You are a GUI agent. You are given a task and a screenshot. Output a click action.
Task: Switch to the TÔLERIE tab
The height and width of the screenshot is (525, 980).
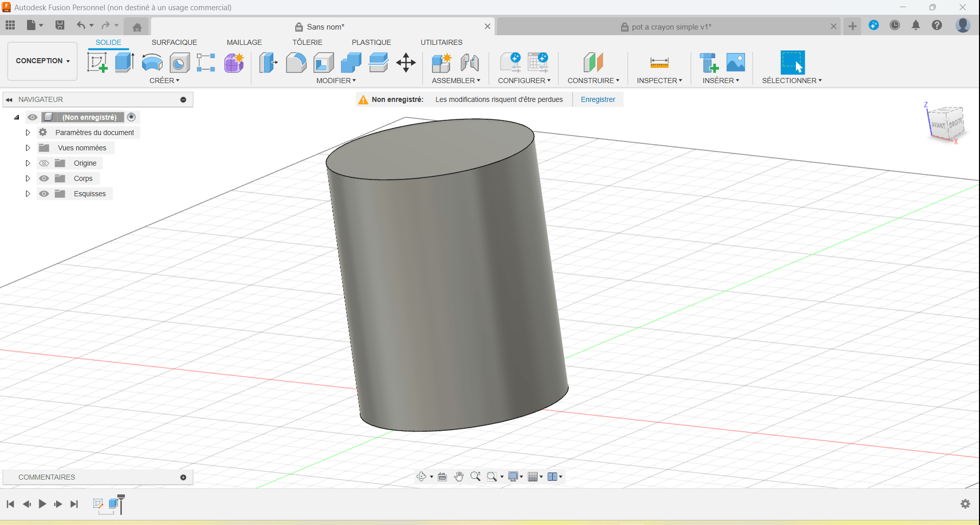click(x=307, y=42)
